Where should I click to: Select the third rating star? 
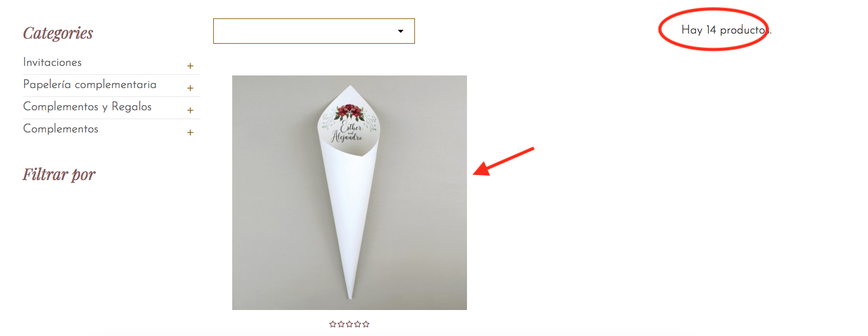pyautogui.click(x=349, y=324)
